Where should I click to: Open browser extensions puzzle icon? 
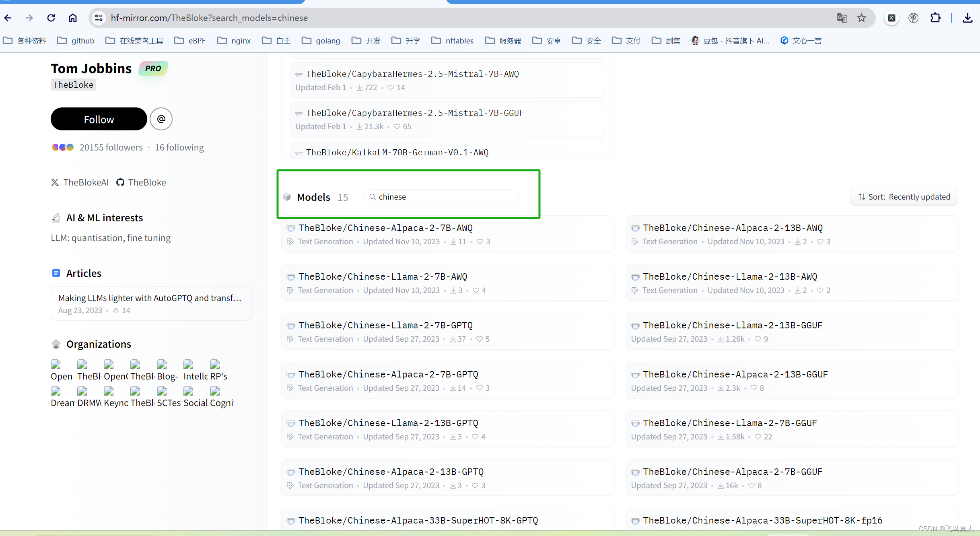click(x=935, y=18)
